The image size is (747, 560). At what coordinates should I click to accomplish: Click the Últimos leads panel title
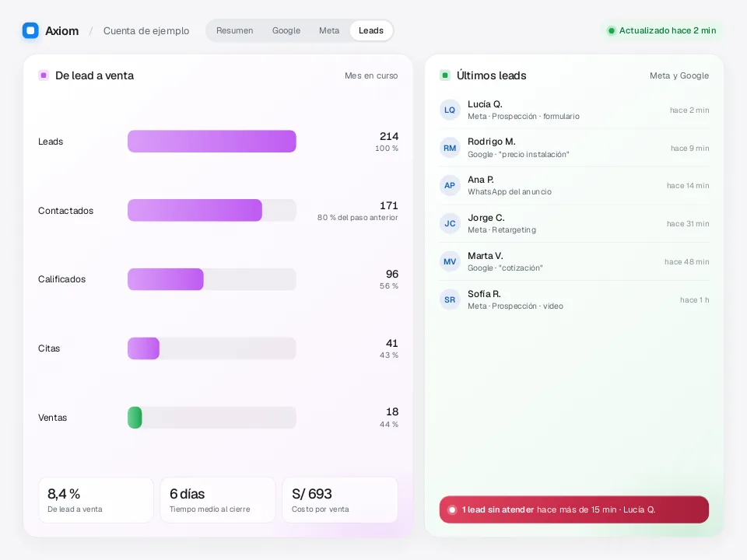pyautogui.click(x=492, y=75)
